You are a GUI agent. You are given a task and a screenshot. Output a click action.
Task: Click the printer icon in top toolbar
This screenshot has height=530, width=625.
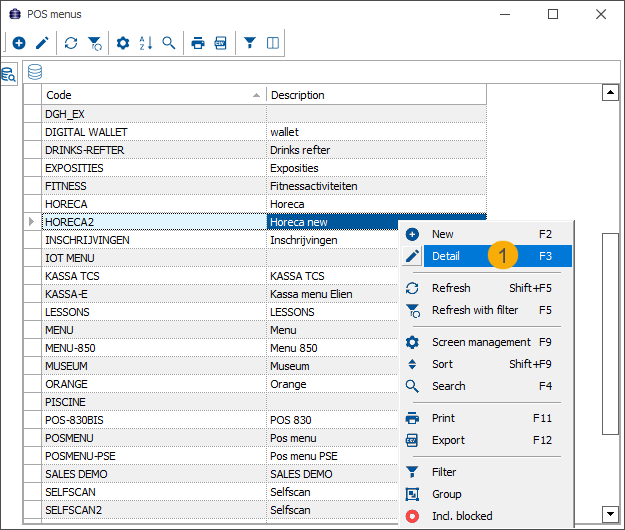coord(198,43)
